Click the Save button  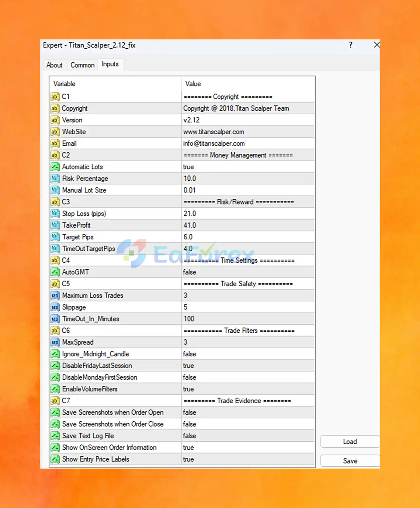click(350, 461)
